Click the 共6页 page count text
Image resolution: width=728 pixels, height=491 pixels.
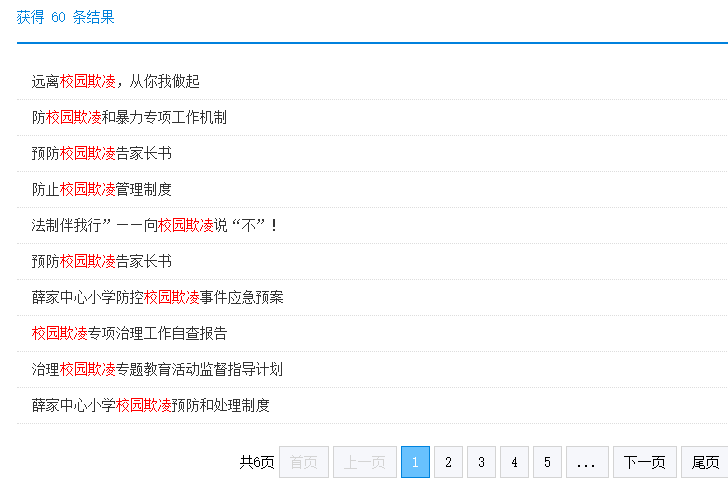[257, 462]
